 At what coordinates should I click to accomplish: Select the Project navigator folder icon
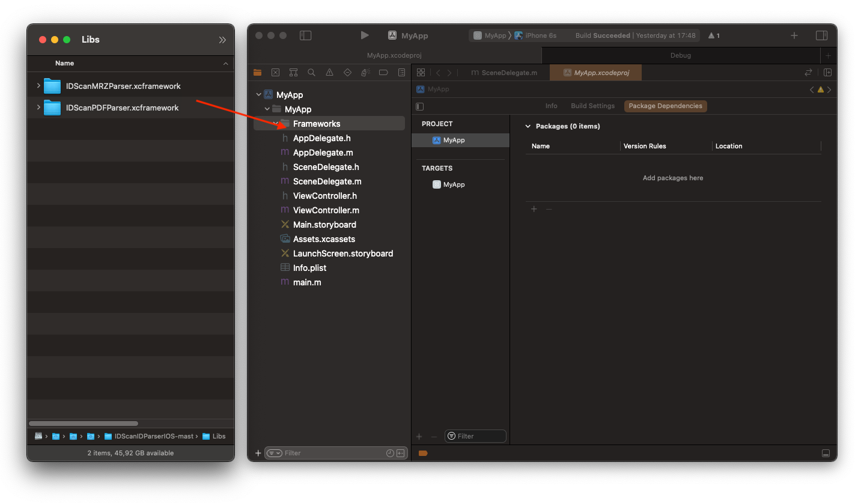pos(257,72)
